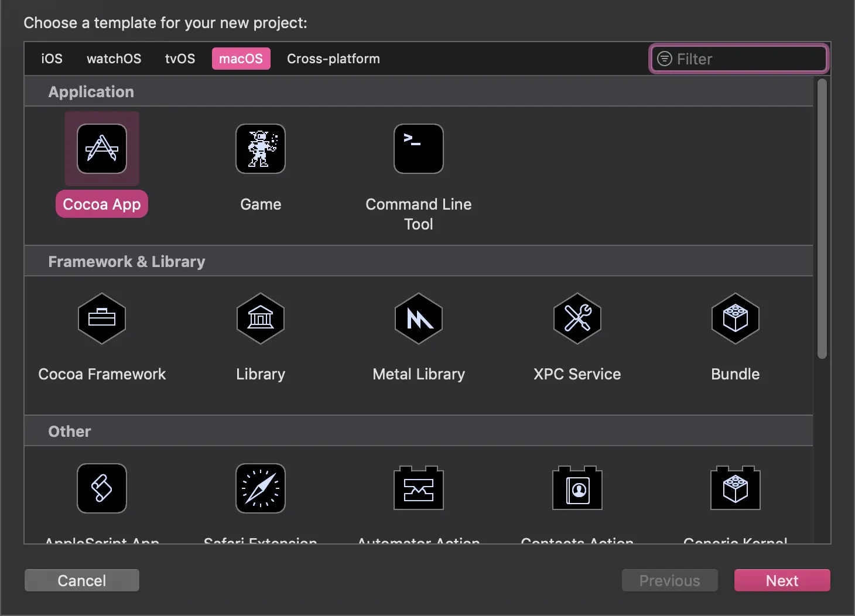Click the Bundle template label
The image size is (855, 616).
tap(736, 374)
